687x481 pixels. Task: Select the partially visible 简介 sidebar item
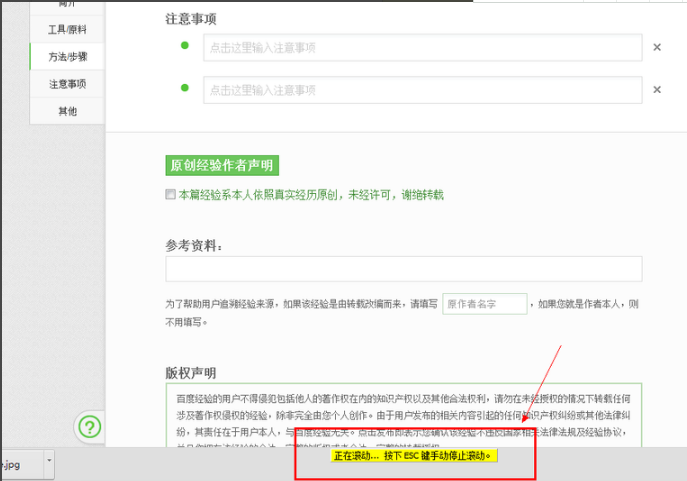tap(67, 6)
